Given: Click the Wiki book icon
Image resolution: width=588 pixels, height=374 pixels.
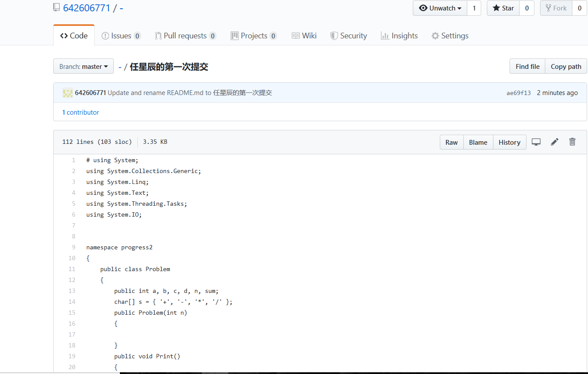Looking at the screenshot, I should [296, 36].
